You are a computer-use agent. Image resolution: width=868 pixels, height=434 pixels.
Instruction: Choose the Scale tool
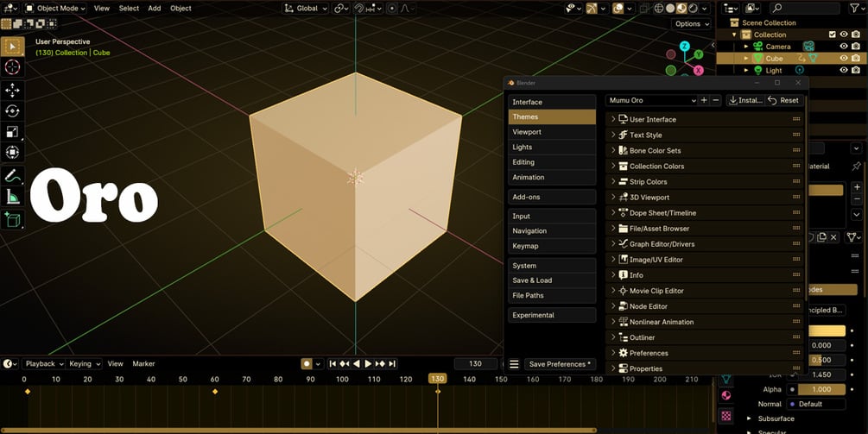12,132
